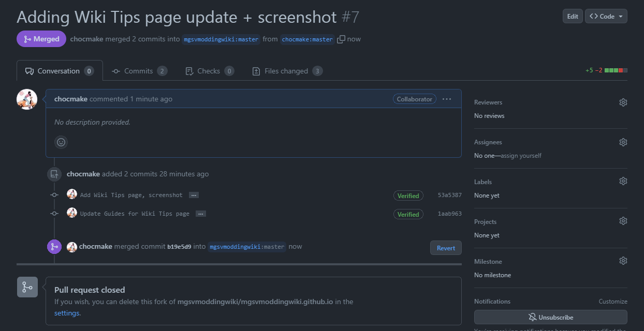644x331 pixels.
Task: Click the commits-added timeline badge icon
Action: pyautogui.click(x=54, y=174)
